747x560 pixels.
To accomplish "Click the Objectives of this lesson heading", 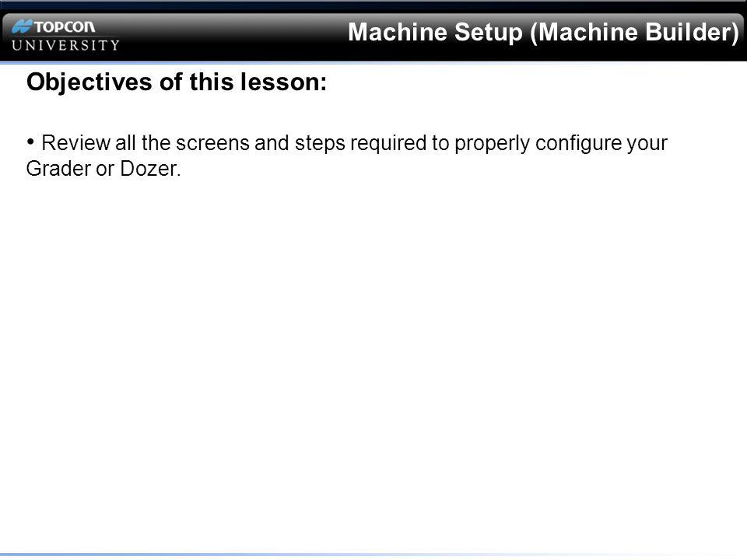I will coord(177,83).
